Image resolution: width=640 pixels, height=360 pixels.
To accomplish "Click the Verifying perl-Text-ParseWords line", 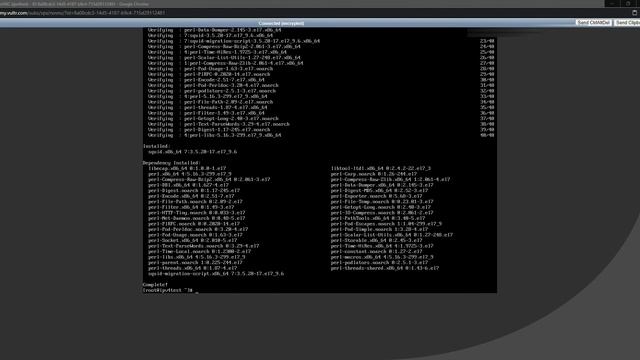I will click(219, 124).
